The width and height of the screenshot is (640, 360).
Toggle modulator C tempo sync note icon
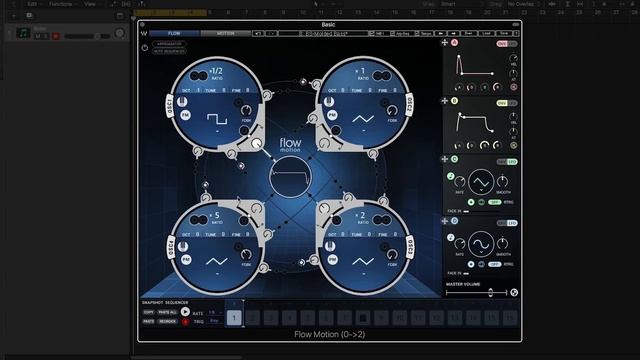pos(450,176)
